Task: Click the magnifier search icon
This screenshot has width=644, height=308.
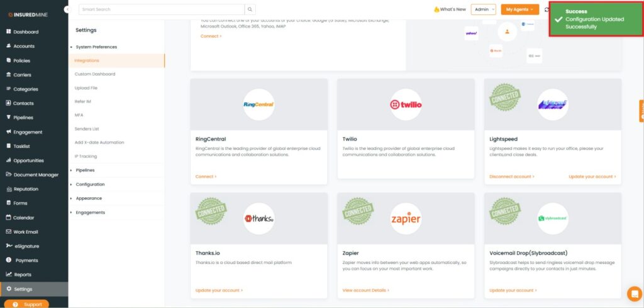Action: click(250, 9)
